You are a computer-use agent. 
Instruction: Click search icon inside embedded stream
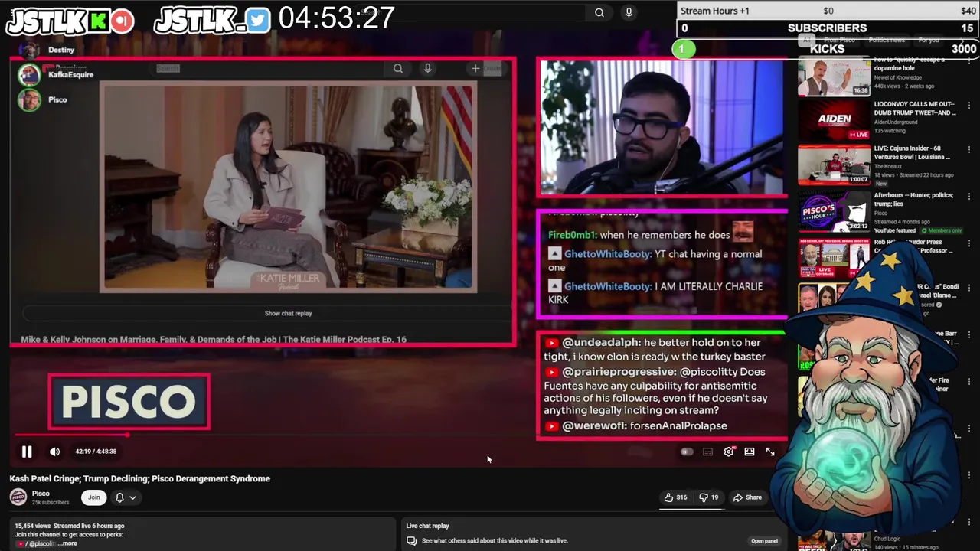coord(398,69)
